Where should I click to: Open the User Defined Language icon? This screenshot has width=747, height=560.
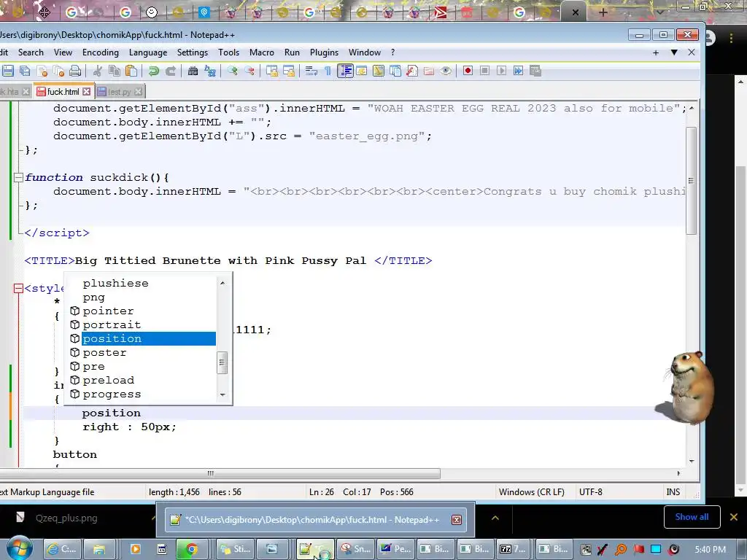tap(362, 71)
